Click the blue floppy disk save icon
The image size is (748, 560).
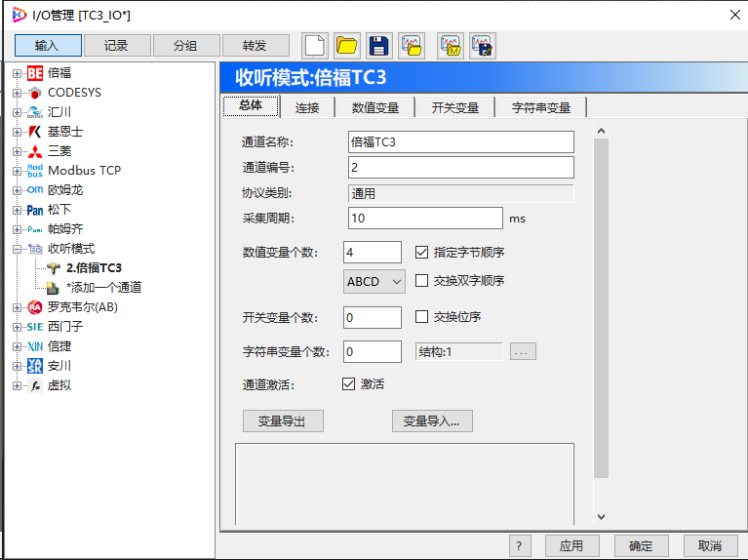[379, 46]
